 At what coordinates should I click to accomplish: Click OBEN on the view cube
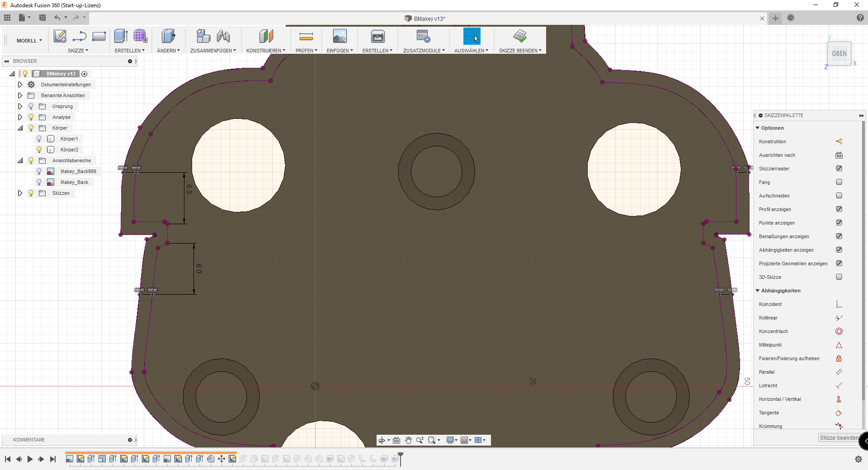coord(839,53)
